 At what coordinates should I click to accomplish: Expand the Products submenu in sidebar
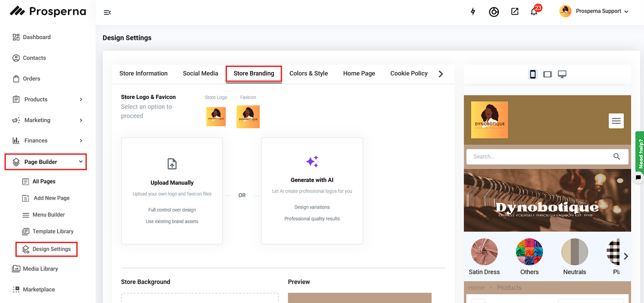(x=81, y=99)
